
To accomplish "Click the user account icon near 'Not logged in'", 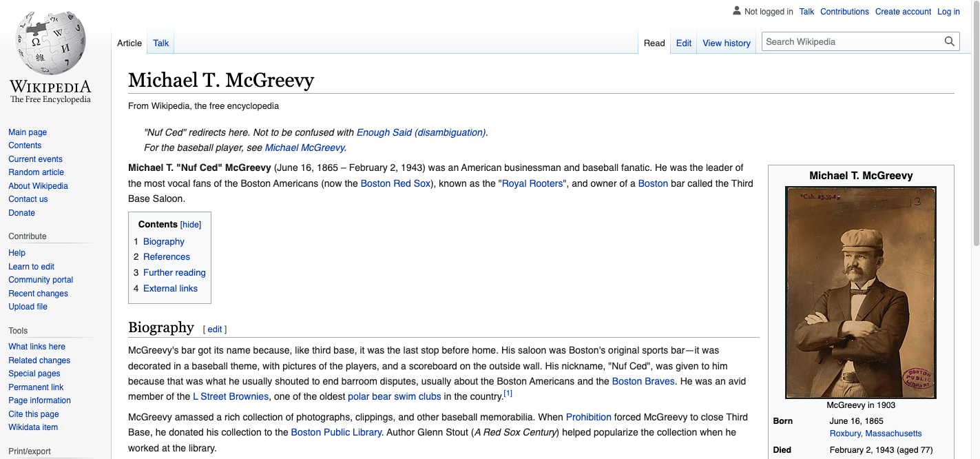I will pos(736,11).
